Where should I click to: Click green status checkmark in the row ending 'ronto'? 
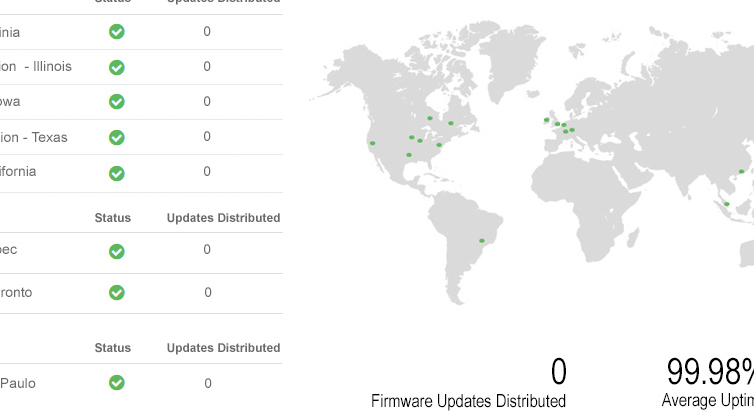[117, 292]
